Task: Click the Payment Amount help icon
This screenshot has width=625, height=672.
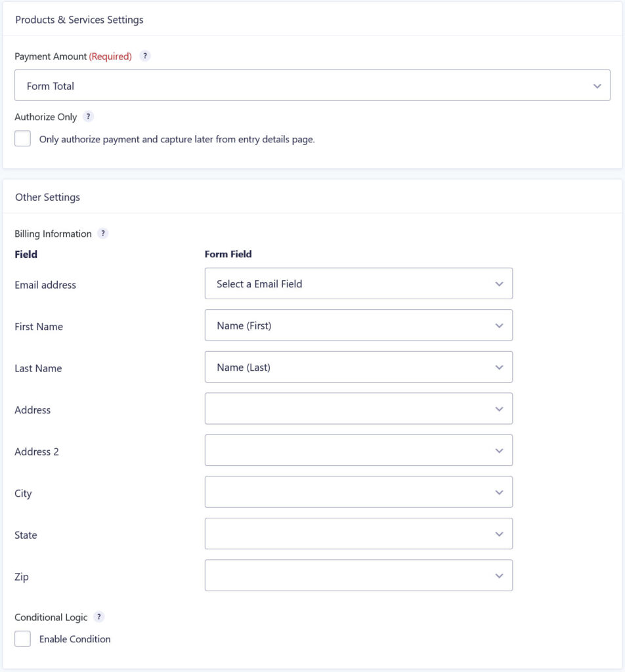Action: (x=144, y=56)
